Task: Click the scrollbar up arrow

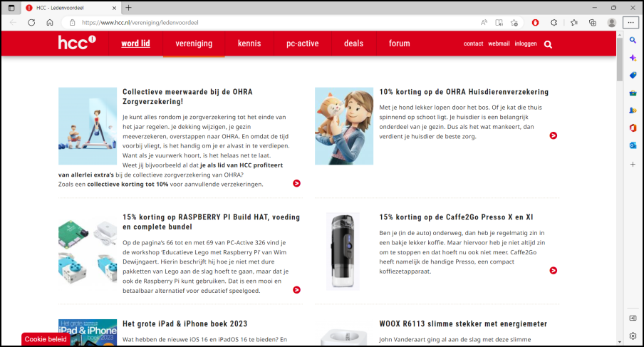Action: pyautogui.click(x=620, y=35)
